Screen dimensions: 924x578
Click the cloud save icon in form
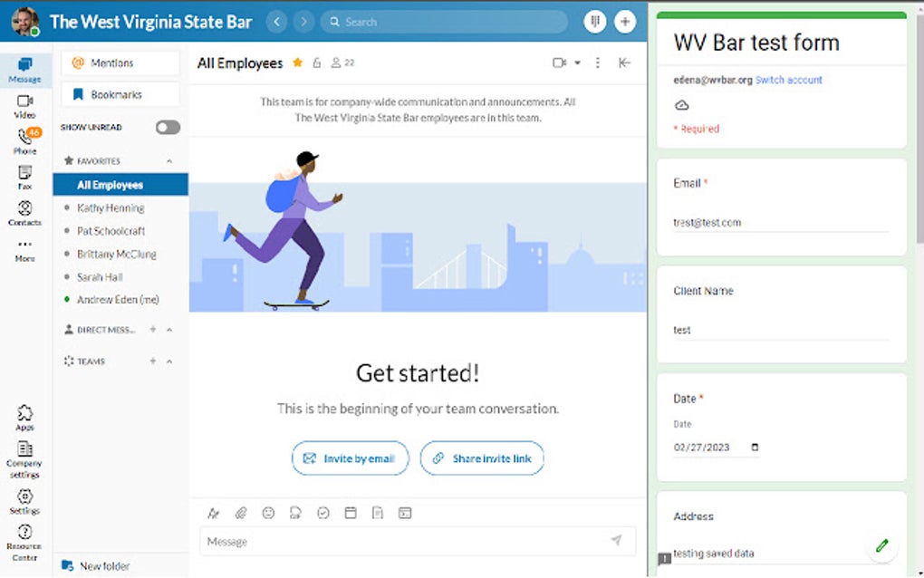point(682,105)
